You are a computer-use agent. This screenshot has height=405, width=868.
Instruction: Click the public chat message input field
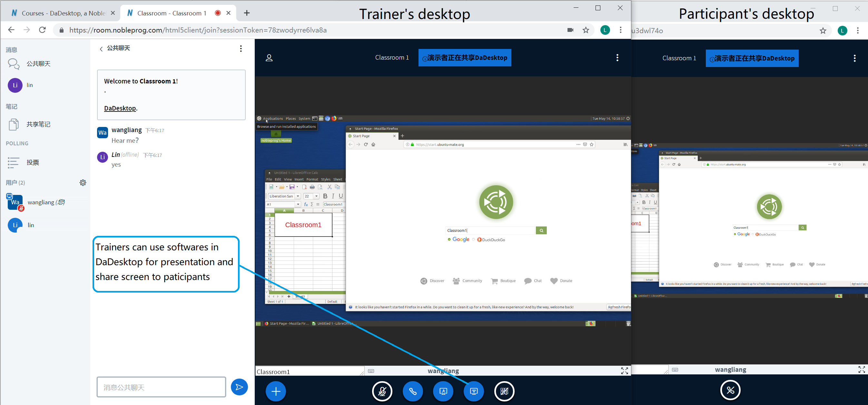[161, 387]
